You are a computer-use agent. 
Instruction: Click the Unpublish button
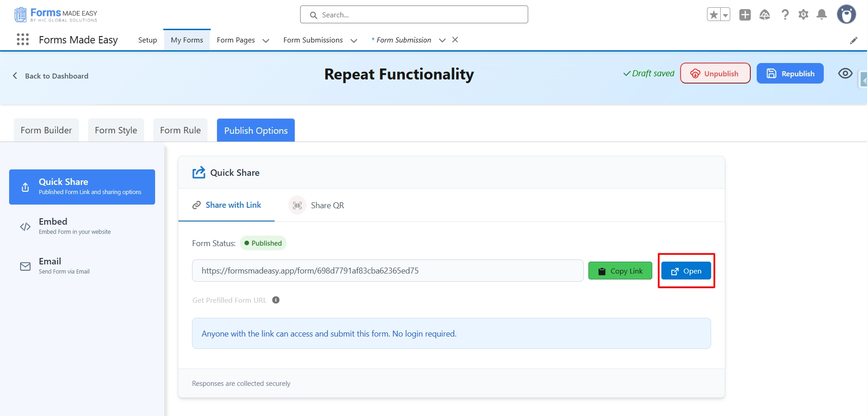click(x=715, y=74)
